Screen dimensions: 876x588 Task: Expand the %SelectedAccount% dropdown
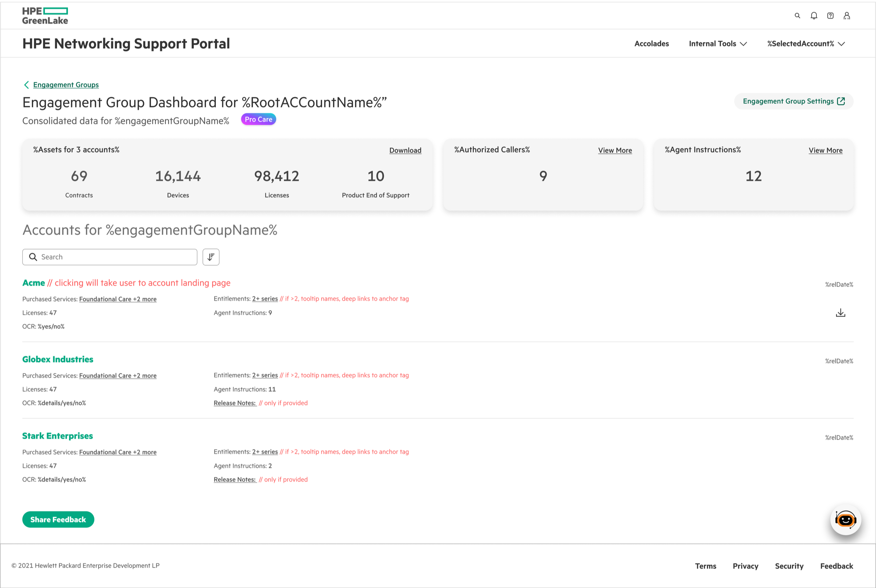pyautogui.click(x=806, y=44)
